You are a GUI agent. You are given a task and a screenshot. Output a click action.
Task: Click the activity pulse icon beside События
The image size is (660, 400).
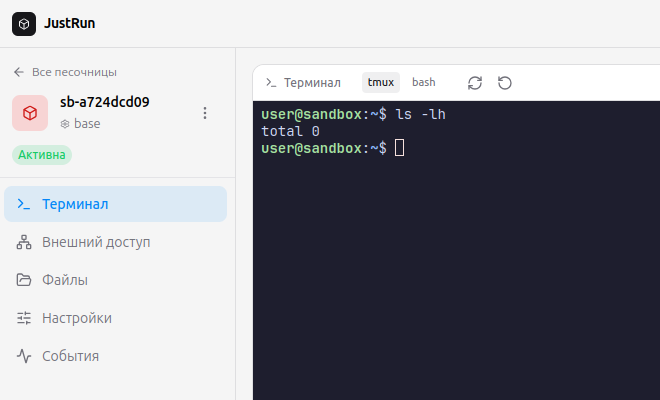click(x=24, y=356)
